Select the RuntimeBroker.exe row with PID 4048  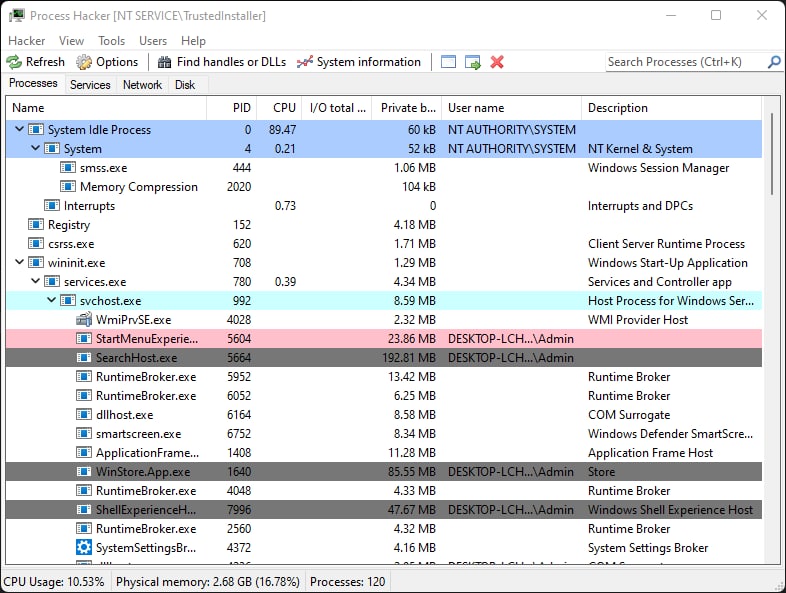(x=384, y=490)
